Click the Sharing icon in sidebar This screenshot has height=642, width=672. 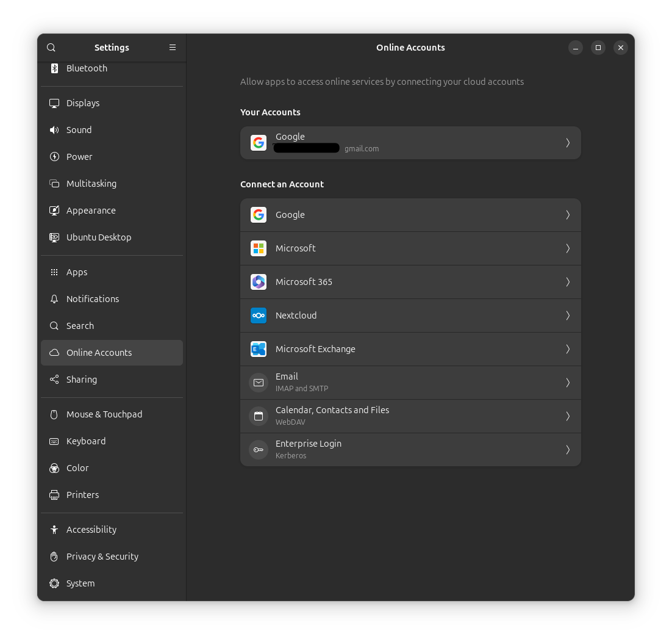click(x=54, y=380)
